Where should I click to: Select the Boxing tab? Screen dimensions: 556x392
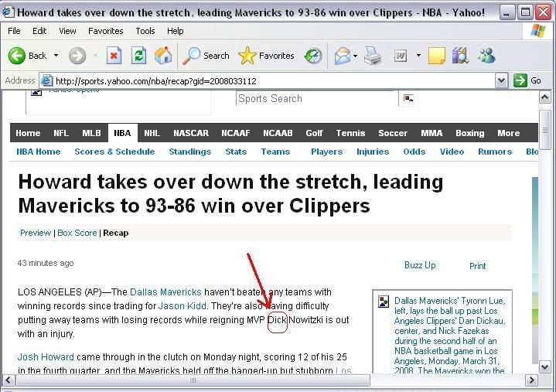(x=470, y=133)
